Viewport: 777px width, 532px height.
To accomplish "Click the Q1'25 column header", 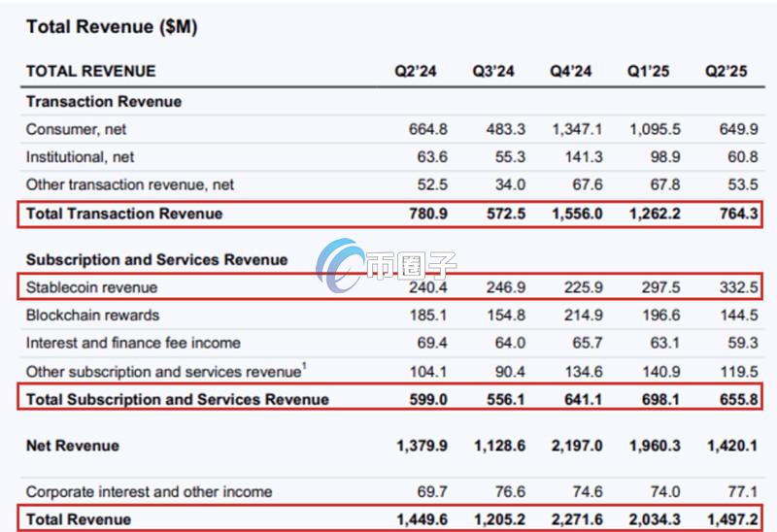I will tap(648, 72).
